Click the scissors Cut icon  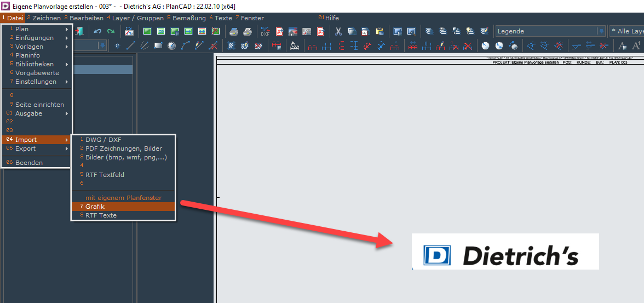338,32
